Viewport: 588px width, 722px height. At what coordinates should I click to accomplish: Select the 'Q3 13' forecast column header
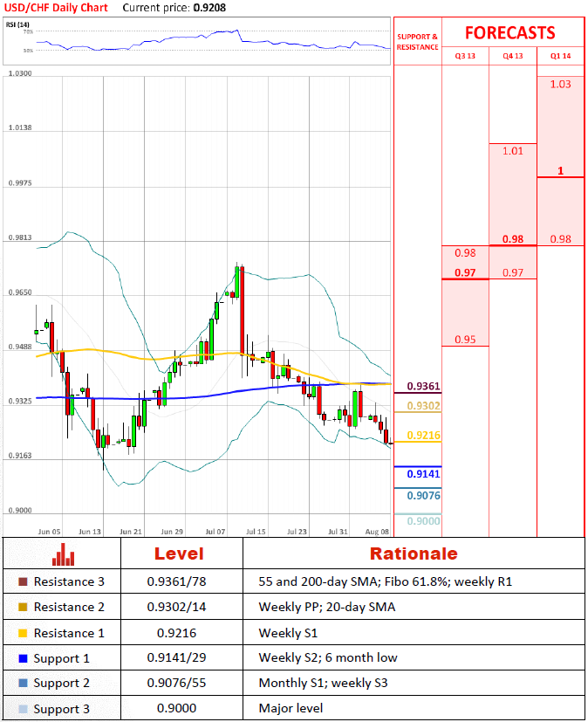click(465, 56)
